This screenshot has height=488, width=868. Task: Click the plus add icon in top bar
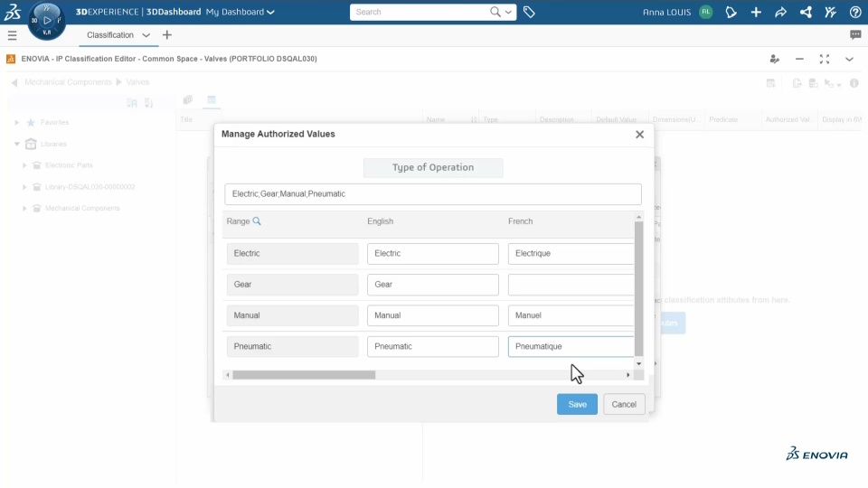click(x=756, y=12)
